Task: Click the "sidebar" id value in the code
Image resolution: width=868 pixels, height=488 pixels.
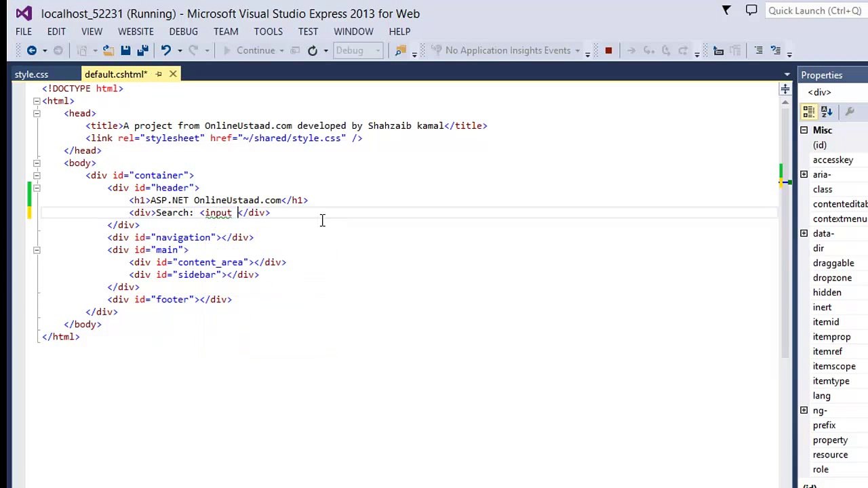Action: coord(199,274)
